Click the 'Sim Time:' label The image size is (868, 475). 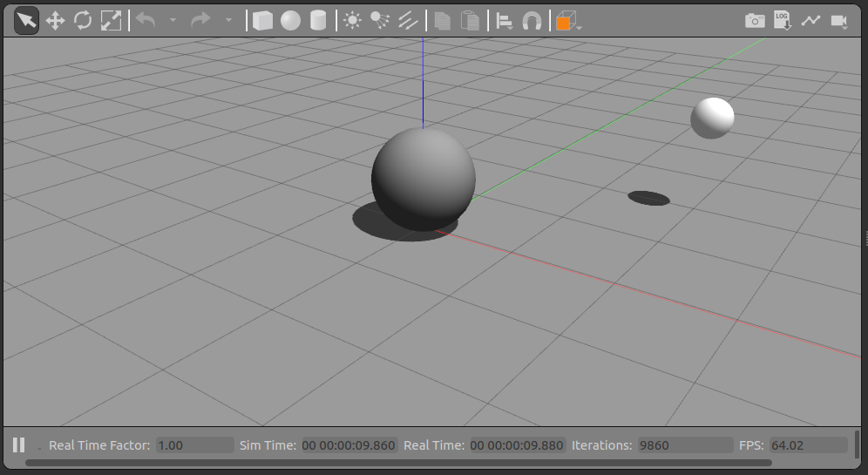pyautogui.click(x=268, y=445)
